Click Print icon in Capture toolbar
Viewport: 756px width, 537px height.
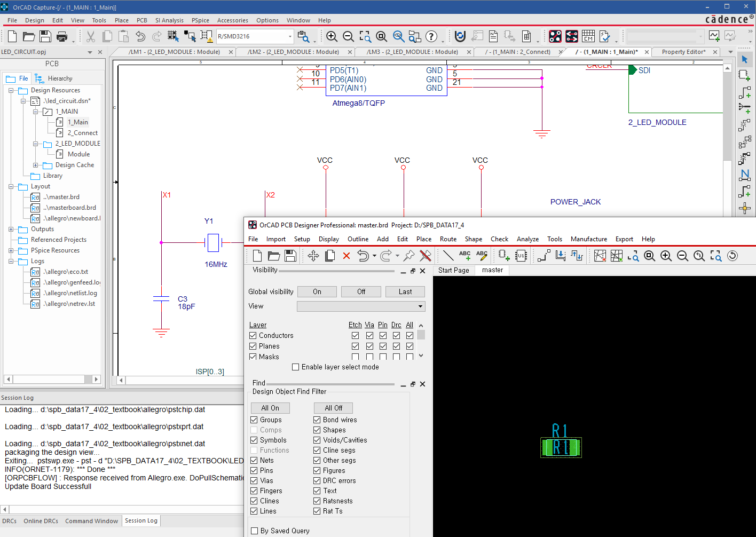62,36
